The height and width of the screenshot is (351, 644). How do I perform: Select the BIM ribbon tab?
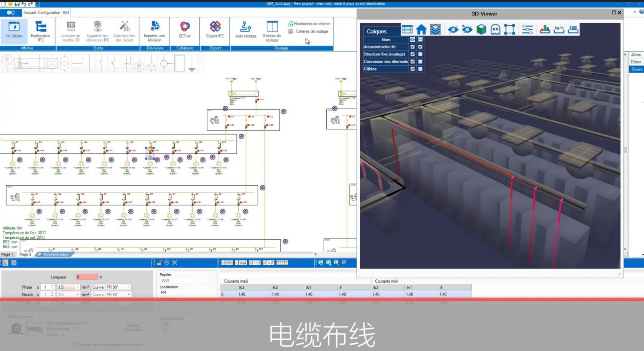(66, 12)
